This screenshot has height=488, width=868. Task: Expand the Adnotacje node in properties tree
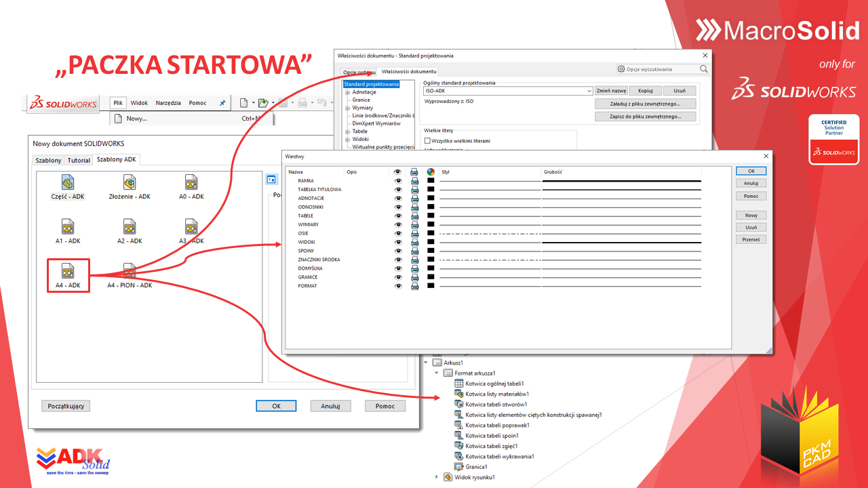[347, 92]
